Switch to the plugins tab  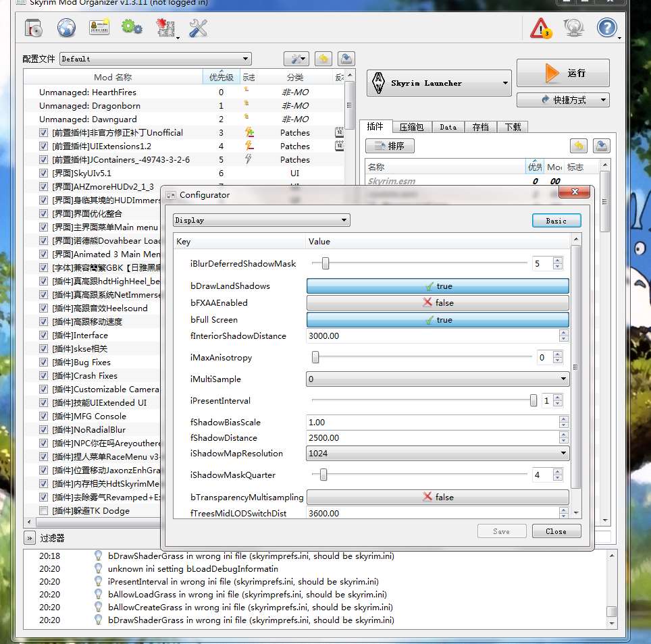click(x=375, y=126)
